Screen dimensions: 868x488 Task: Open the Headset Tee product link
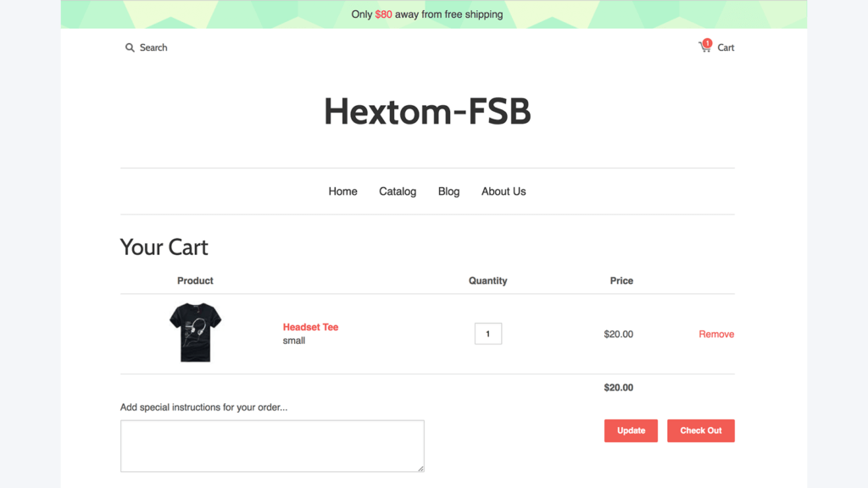click(x=310, y=327)
